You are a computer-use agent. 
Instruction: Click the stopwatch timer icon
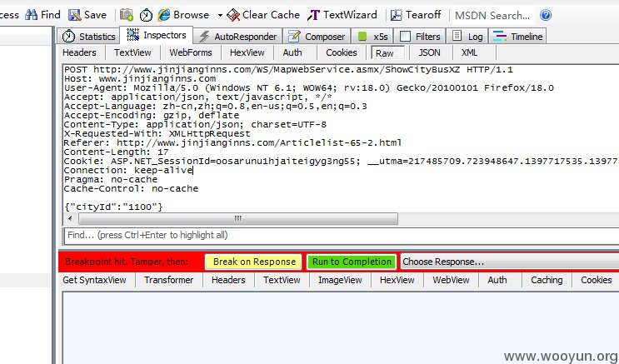146,15
